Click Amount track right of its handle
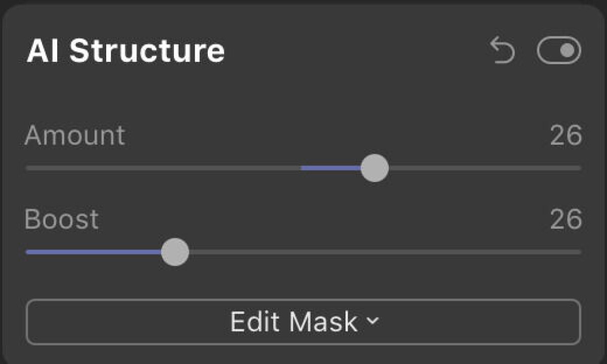Image resolution: width=607 pixels, height=364 pixels. [x=485, y=168]
